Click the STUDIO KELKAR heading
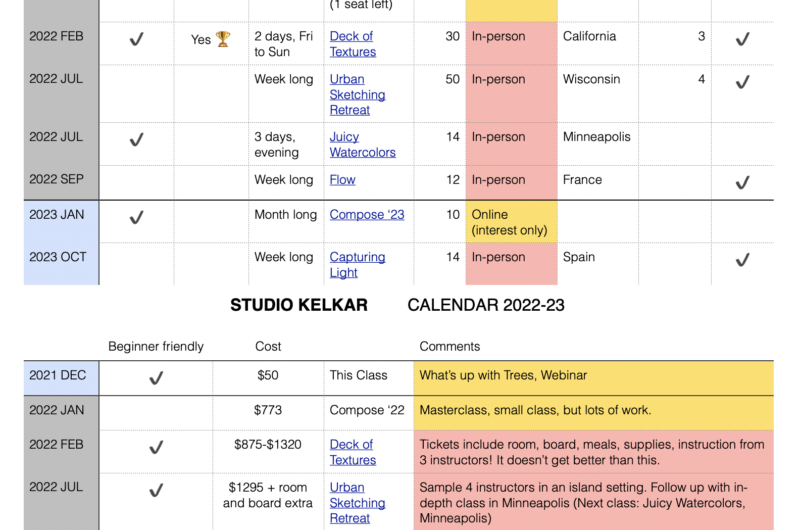The height and width of the screenshot is (530, 800). 299,305
